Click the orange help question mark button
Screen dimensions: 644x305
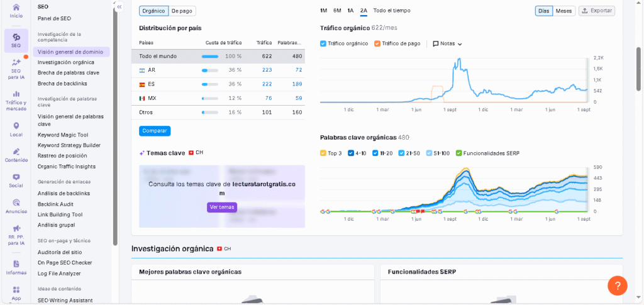click(x=617, y=286)
